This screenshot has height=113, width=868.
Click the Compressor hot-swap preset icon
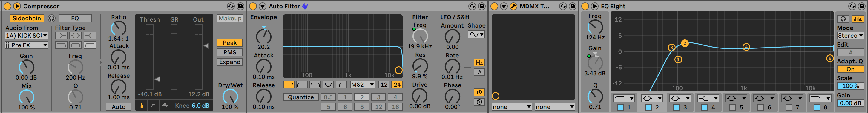pyautogui.click(x=231, y=6)
